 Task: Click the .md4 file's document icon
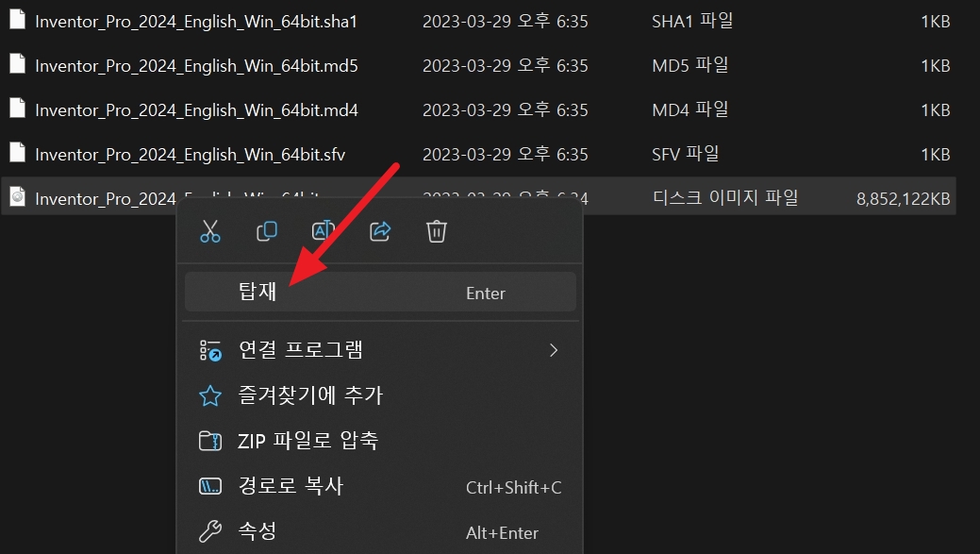coord(18,109)
